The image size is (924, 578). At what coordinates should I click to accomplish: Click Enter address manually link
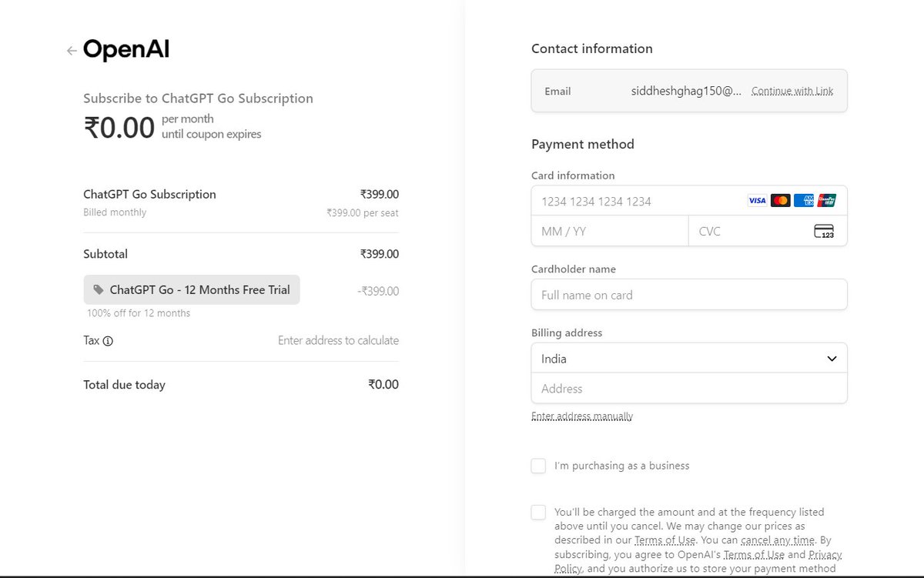tap(582, 416)
